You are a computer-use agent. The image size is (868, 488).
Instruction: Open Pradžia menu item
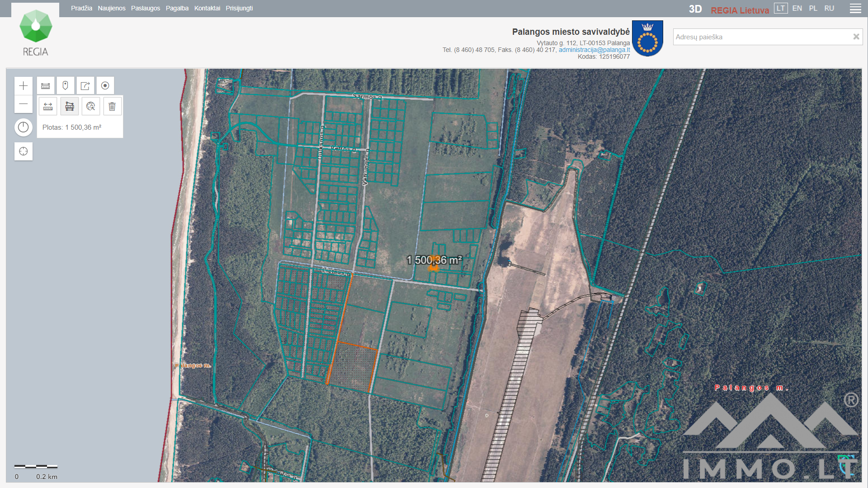point(81,8)
